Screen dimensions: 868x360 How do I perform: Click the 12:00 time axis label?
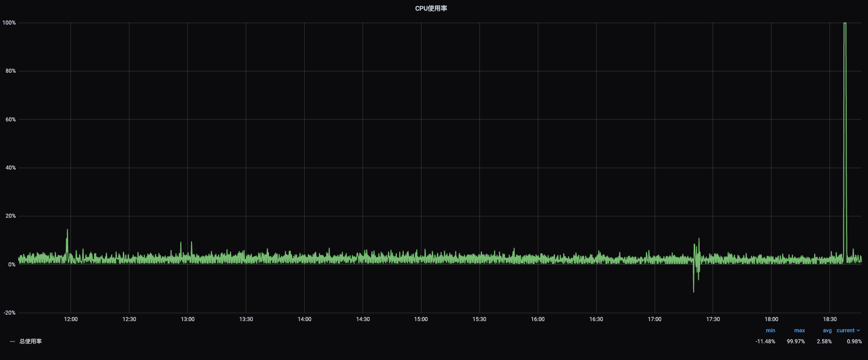point(71,319)
